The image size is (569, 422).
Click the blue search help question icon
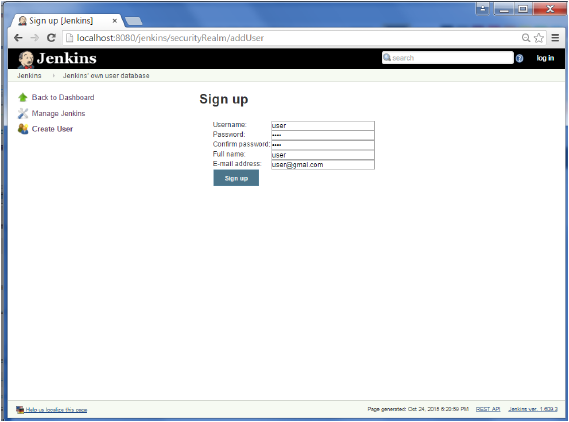[x=519, y=58]
